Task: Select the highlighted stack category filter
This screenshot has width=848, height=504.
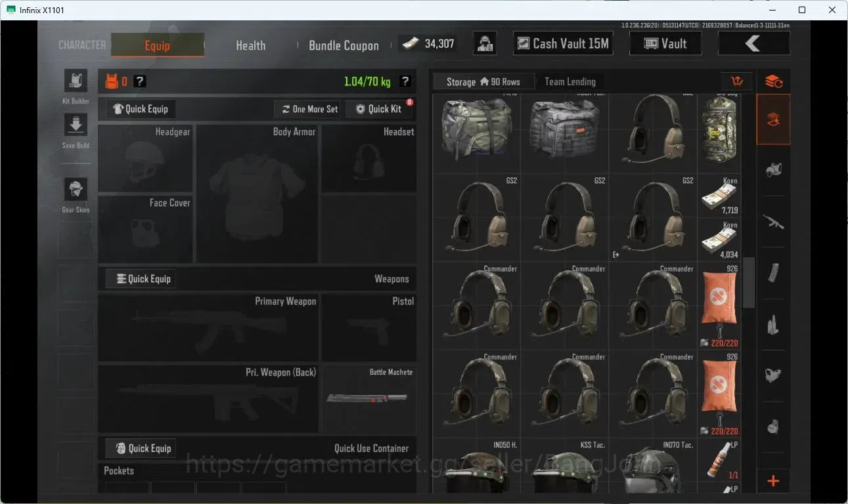Action: (773, 119)
